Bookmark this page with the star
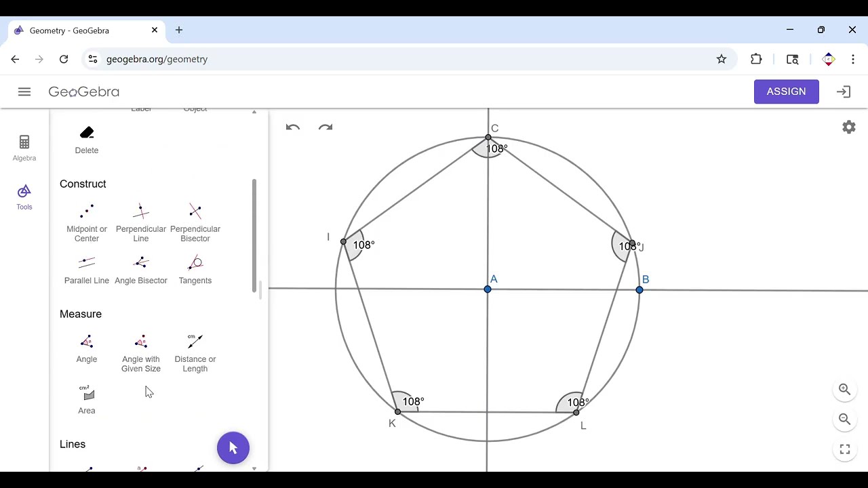This screenshot has height=488, width=868. [x=722, y=59]
